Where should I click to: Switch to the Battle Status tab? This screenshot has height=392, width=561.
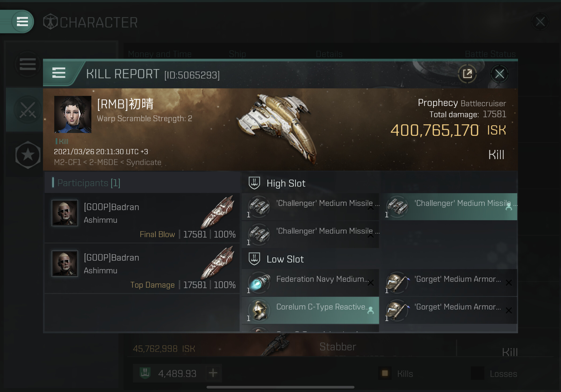[490, 54]
